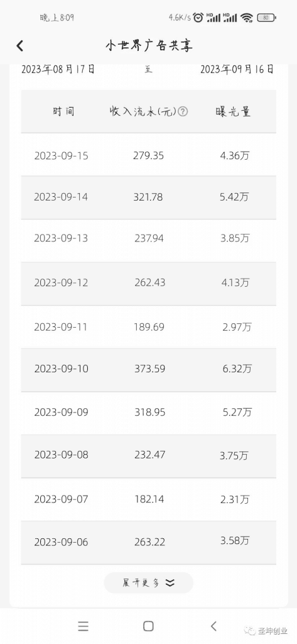Select the 时间 column header
The height and width of the screenshot is (644, 297).
(x=63, y=111)
